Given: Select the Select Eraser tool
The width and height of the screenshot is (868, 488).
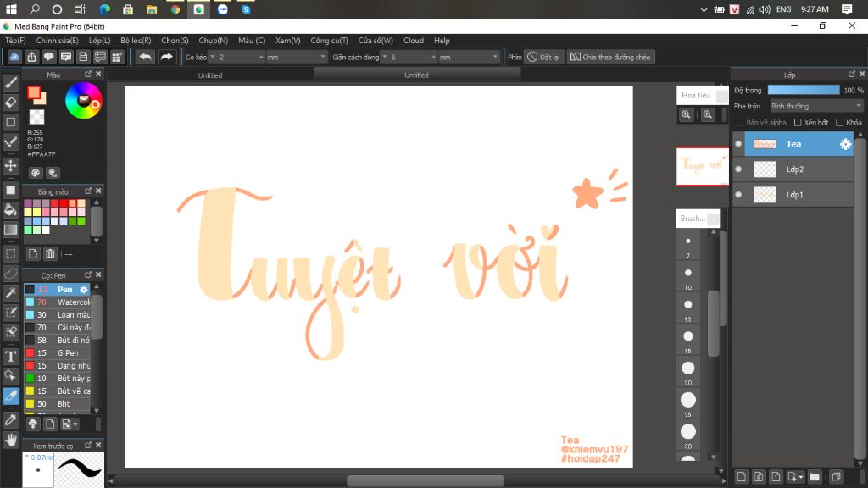Looking at the screenshot, I should point(10,332).
